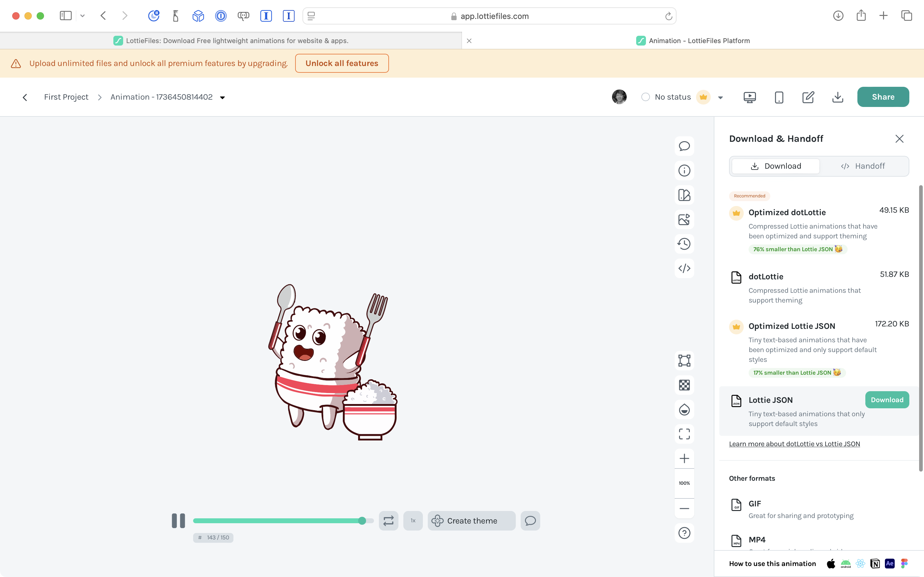This screenshot has width=924, height=577.
Task: Switch to the Handoff tab
Action: 863,166
